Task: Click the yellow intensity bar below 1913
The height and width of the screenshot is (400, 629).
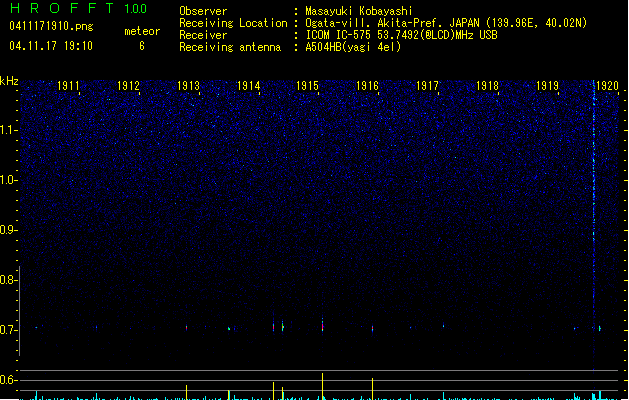Action: pos(187,392)
